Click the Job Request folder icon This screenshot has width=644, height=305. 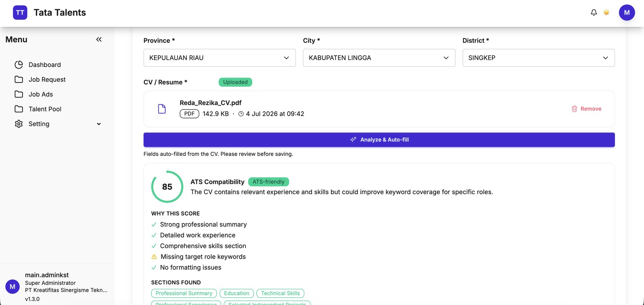click(19, 79)
